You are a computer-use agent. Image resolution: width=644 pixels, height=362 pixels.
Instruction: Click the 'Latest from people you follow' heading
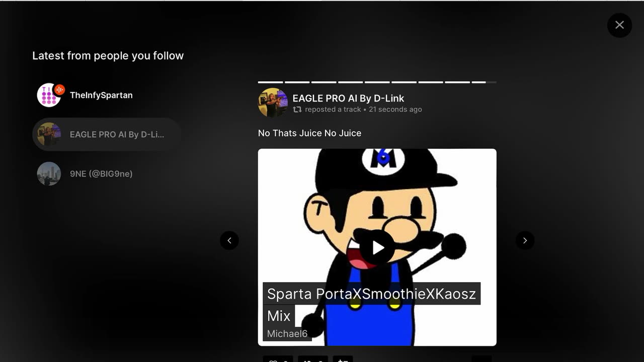108,56
